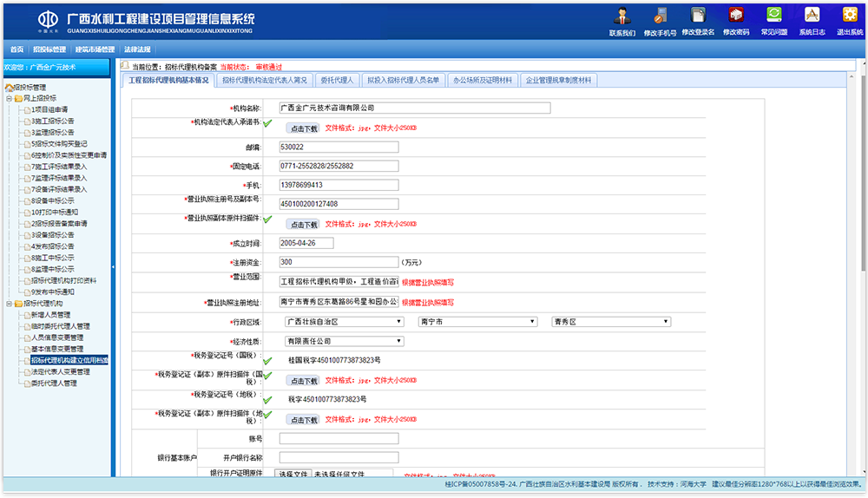Click the page icon beside 新增人员管理

coord(27,316)
